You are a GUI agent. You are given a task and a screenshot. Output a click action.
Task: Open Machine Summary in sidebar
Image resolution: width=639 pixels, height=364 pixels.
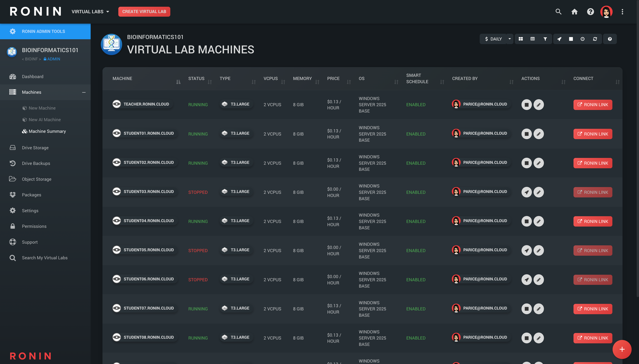pos(47,131)
